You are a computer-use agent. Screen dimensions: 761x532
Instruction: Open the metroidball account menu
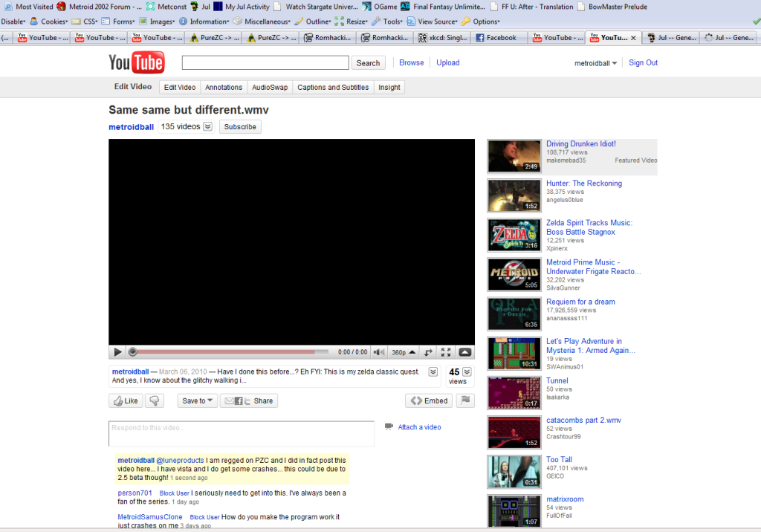click(x=596, y=63)
